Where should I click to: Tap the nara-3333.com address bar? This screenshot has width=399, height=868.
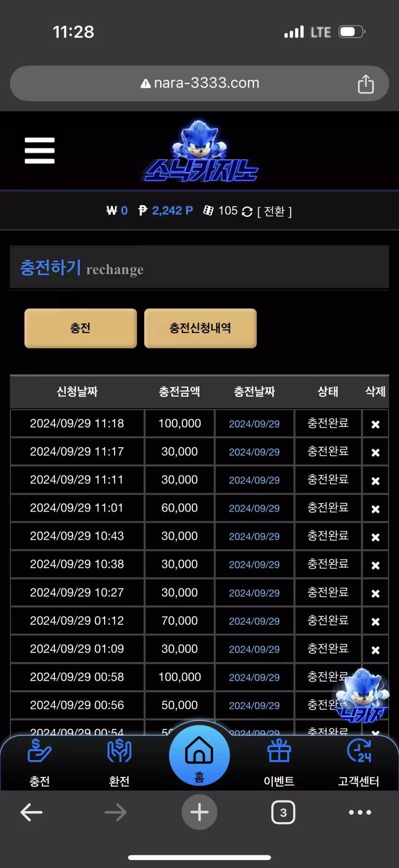click(x=199, y=83)
